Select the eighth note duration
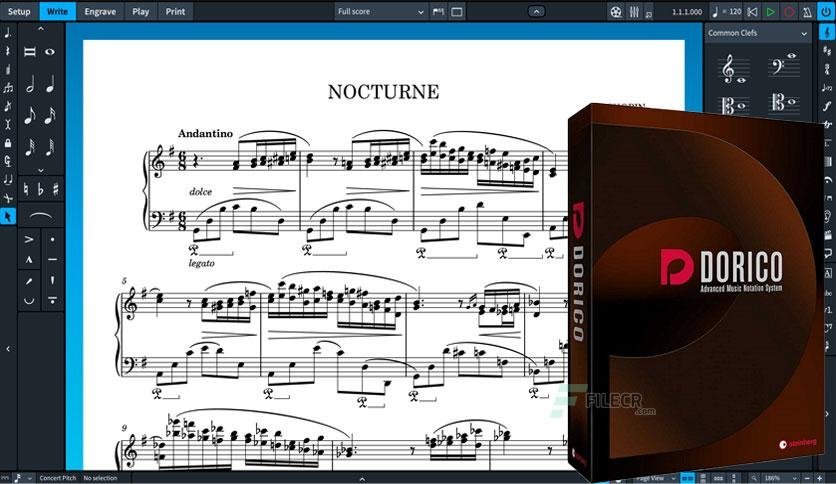 point(30,117)
